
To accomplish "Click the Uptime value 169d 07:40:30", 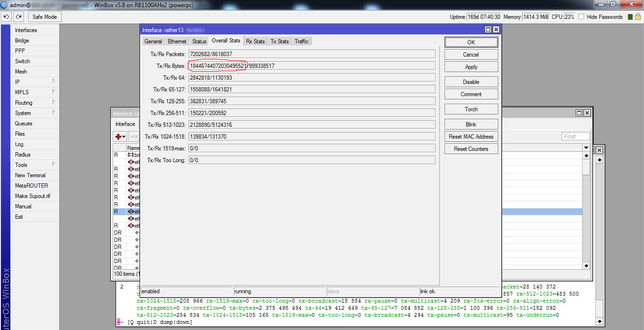I will pyautogui.click(x=484, y=17).
